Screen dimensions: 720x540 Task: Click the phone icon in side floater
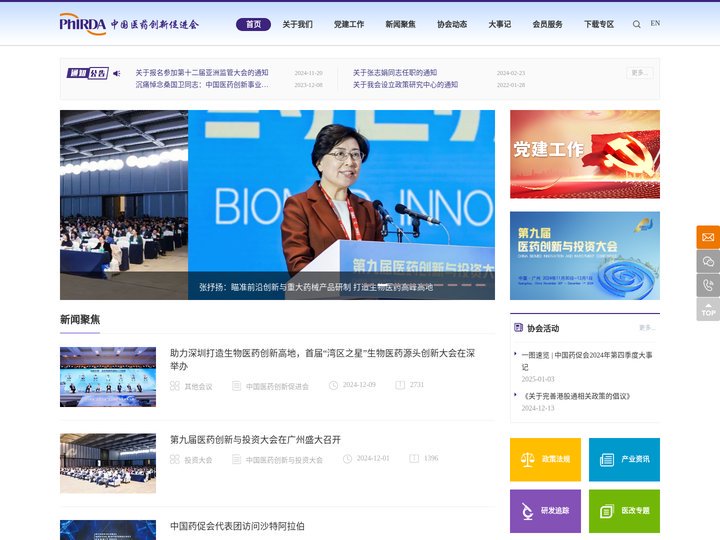tap(708, 285)
